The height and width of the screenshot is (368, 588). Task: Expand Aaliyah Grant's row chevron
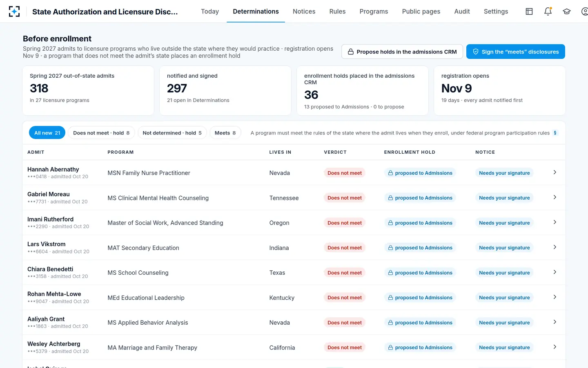[x=555, y=322]
